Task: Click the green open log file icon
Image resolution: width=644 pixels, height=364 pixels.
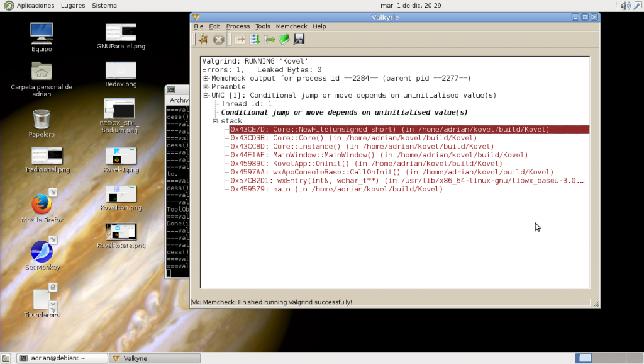Action: click(x=284, y=40)
